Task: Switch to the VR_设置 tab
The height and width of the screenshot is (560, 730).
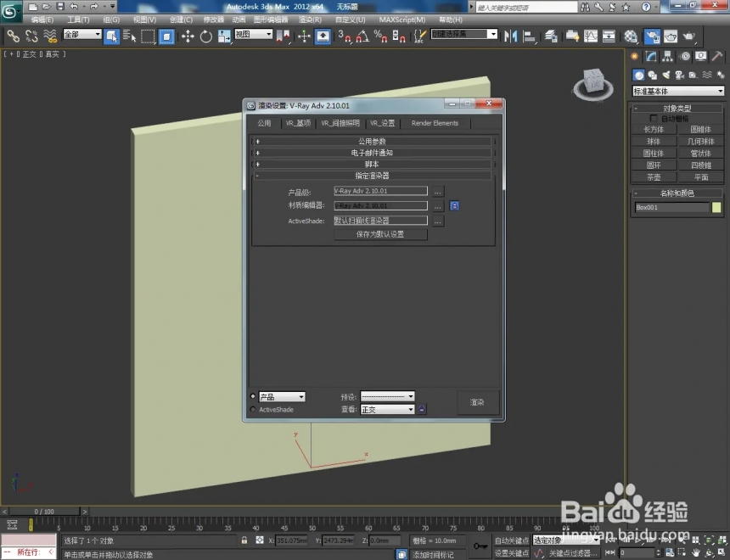Action: pos(382,123)
